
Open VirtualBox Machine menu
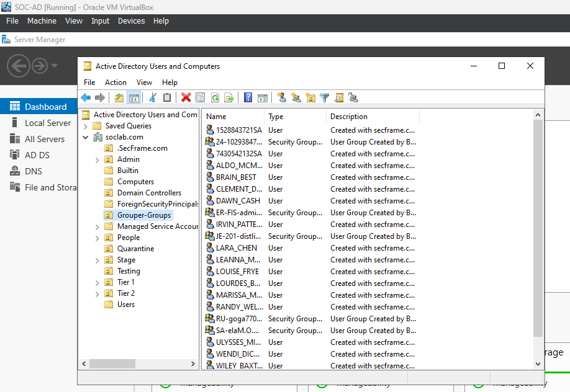[x=42, y=21]
